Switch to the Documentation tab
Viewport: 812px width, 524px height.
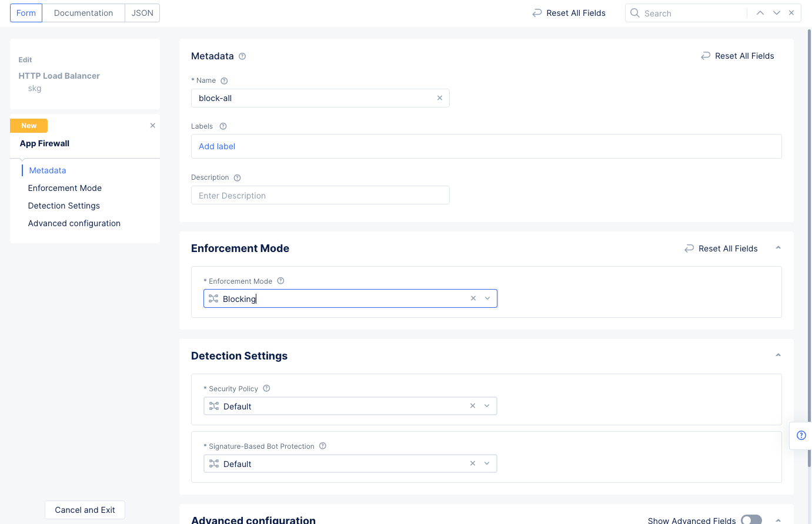[x=83, y=13]
